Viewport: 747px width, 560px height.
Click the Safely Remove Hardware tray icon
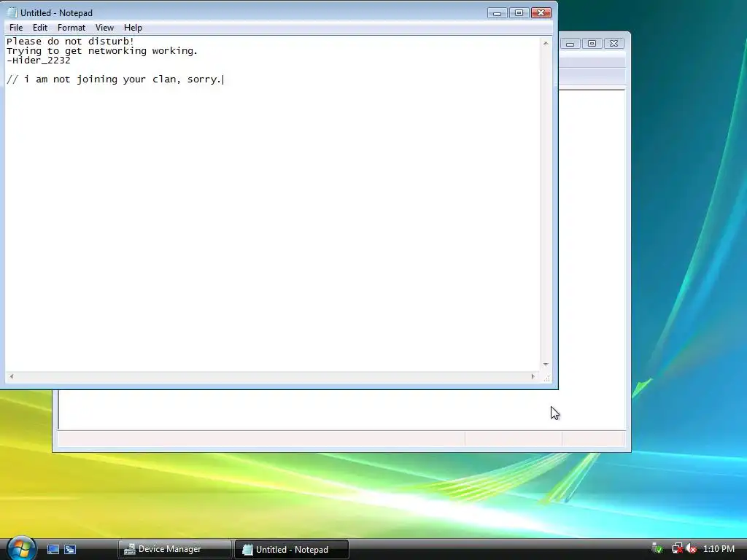[657, 548]
